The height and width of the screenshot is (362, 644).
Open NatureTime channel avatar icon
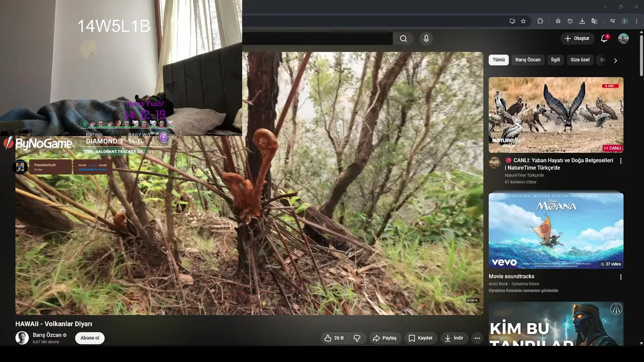[x=495, y=163]
